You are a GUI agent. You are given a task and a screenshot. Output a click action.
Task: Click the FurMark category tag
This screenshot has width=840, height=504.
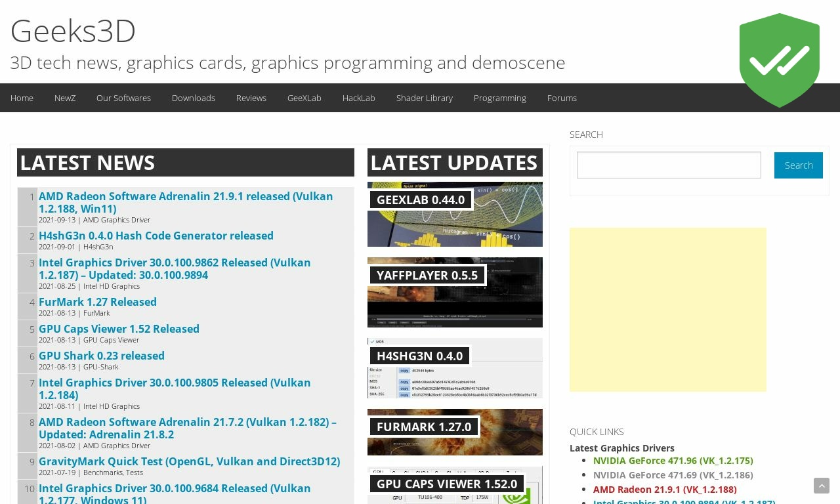click(x=96, y=313)
